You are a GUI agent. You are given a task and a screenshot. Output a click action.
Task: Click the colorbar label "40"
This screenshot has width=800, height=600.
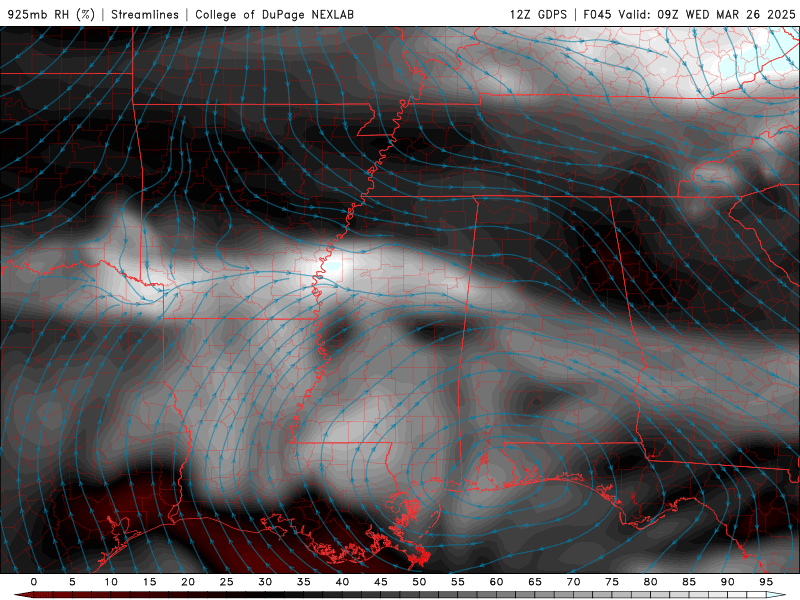click(342, 582)
